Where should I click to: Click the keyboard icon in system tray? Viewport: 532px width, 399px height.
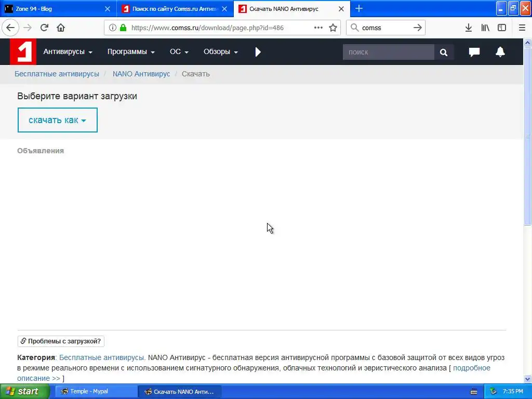[474, 392]
